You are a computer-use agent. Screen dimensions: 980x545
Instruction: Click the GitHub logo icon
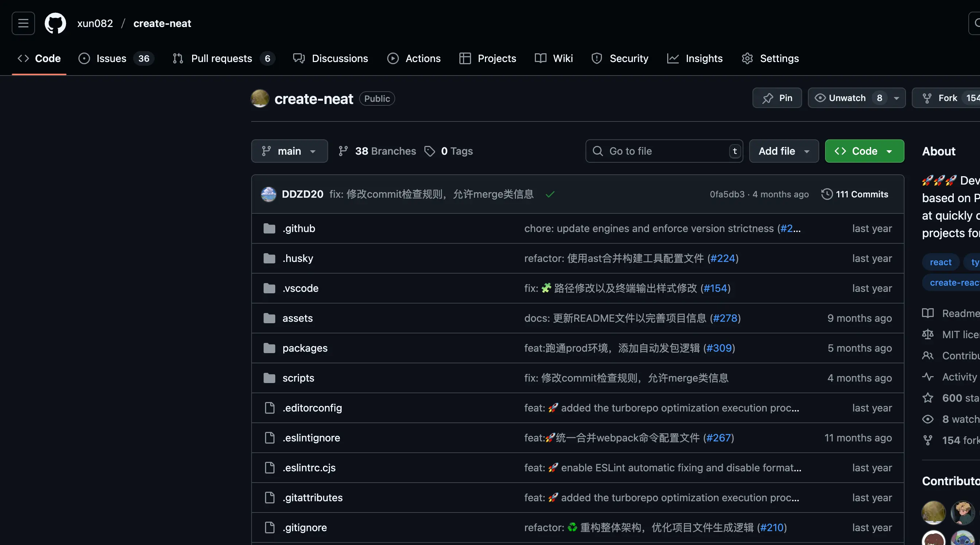[x=55, y=23]
